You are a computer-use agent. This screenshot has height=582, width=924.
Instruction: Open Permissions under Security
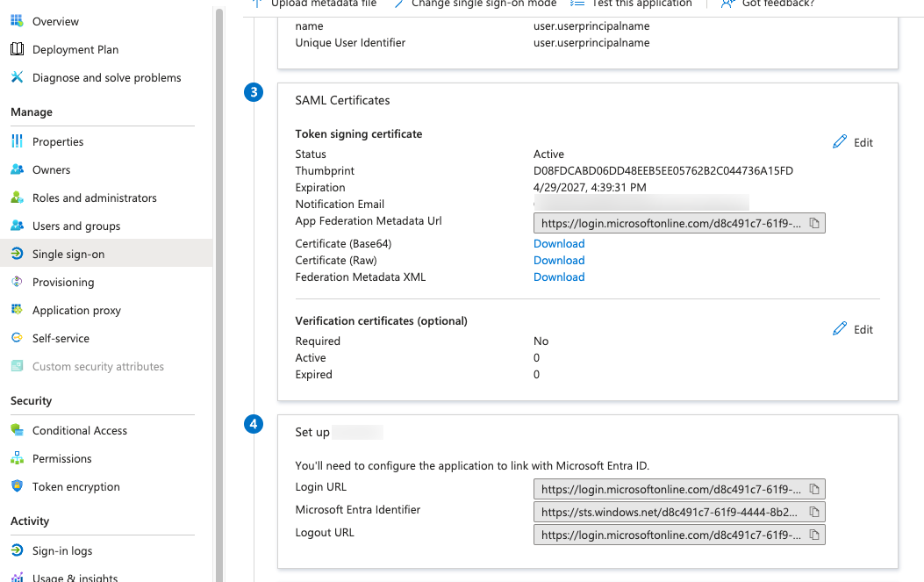[62, 459]
